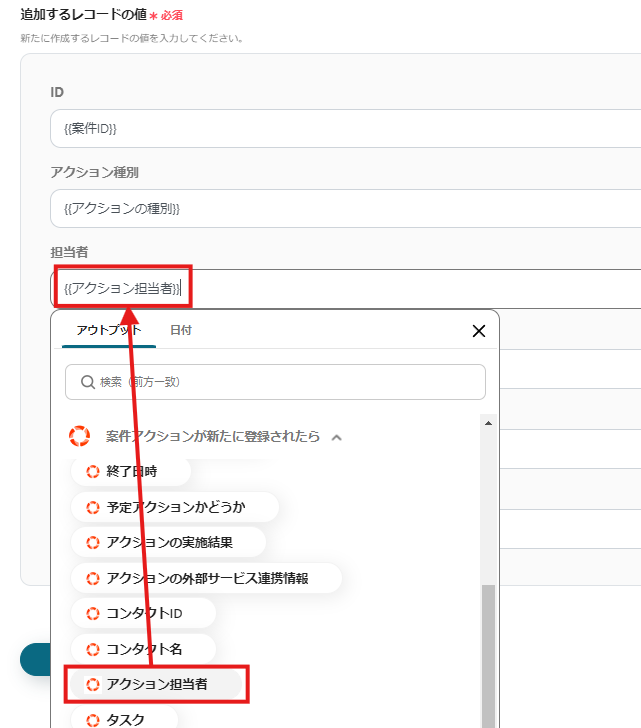The image size is (641, 728).
Task: Switch to the アウトプット tab
Action: (109, 330)
